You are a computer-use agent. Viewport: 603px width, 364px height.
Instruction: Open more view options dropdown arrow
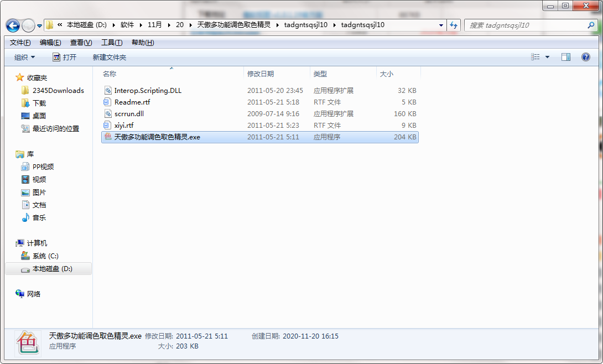(x=547, y=58)
